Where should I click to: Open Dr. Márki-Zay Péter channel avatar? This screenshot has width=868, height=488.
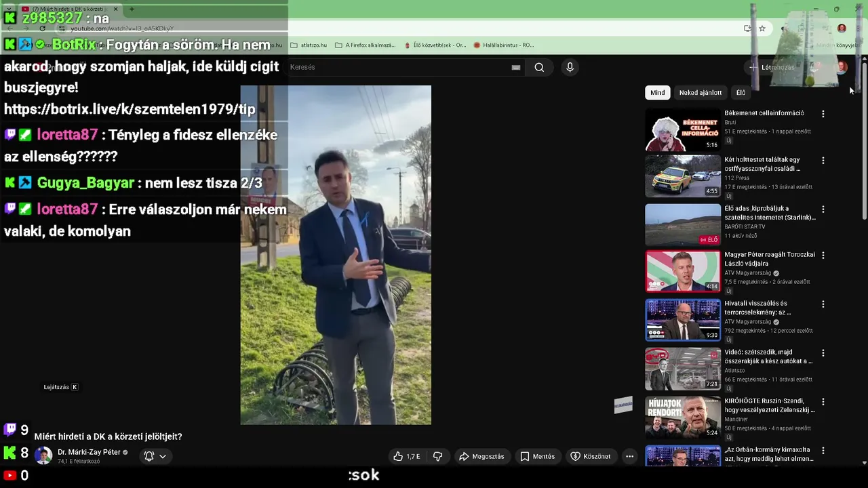coord(43,455)
